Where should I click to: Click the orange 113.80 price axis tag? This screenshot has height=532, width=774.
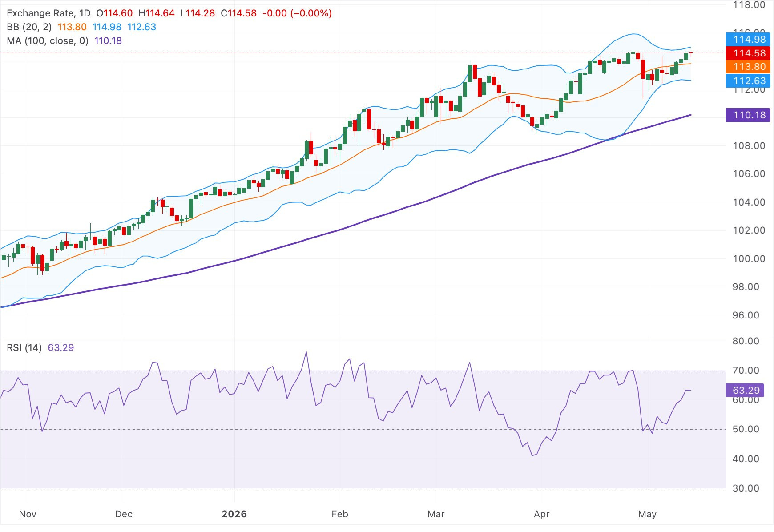748,67
